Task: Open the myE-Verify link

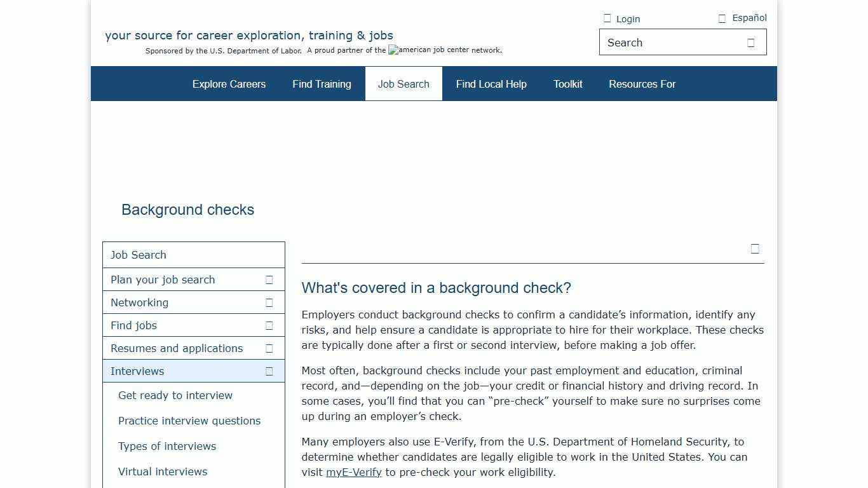Action: click(x=353, y=472)
